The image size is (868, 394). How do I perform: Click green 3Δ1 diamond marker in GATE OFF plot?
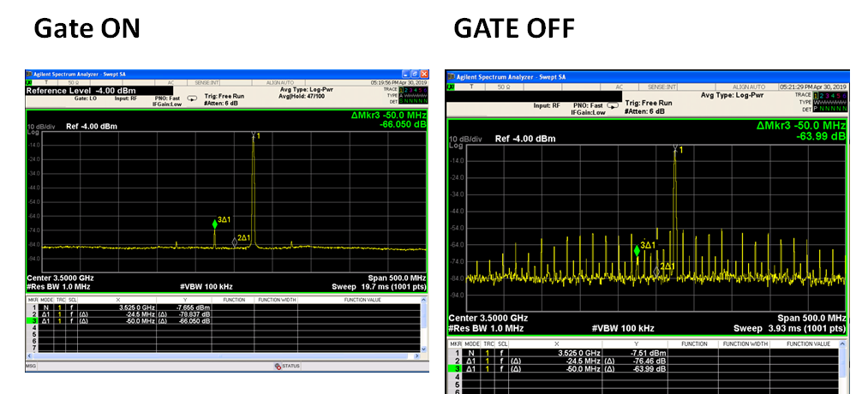pos(637,249)
